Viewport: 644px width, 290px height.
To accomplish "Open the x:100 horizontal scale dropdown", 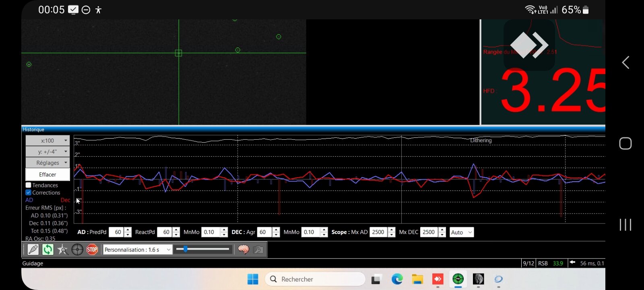I will pos(47,141).
